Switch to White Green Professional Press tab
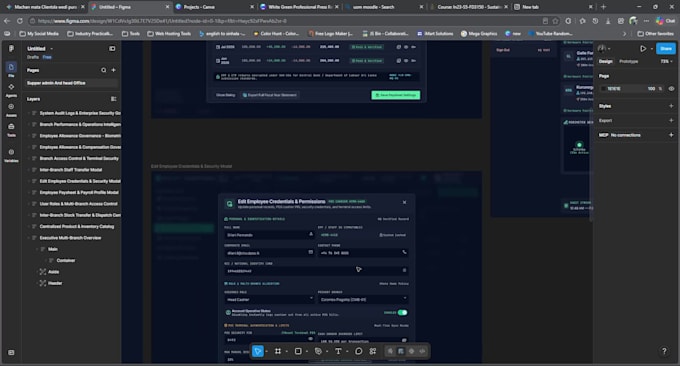Viewport: 680px width, 366px height. pyautogui.click(x=299, y=7)
